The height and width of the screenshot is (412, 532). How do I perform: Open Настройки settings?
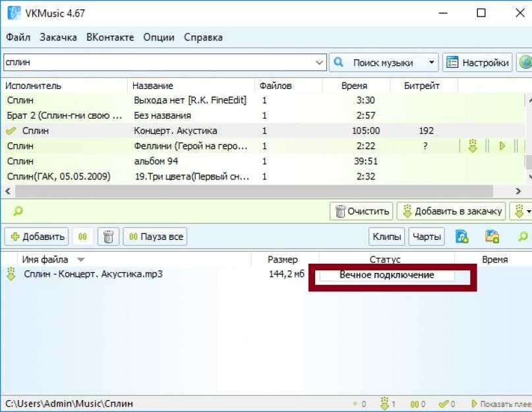point(477,63)
